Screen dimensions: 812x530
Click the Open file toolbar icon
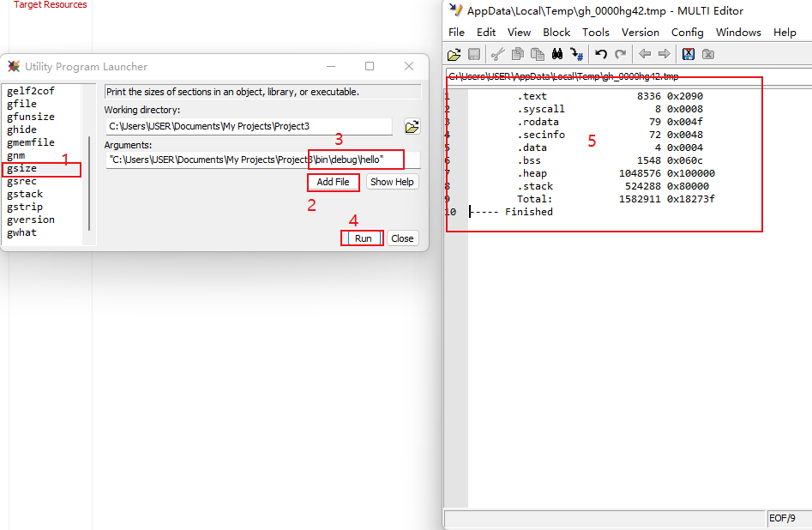tap(454, 54)
